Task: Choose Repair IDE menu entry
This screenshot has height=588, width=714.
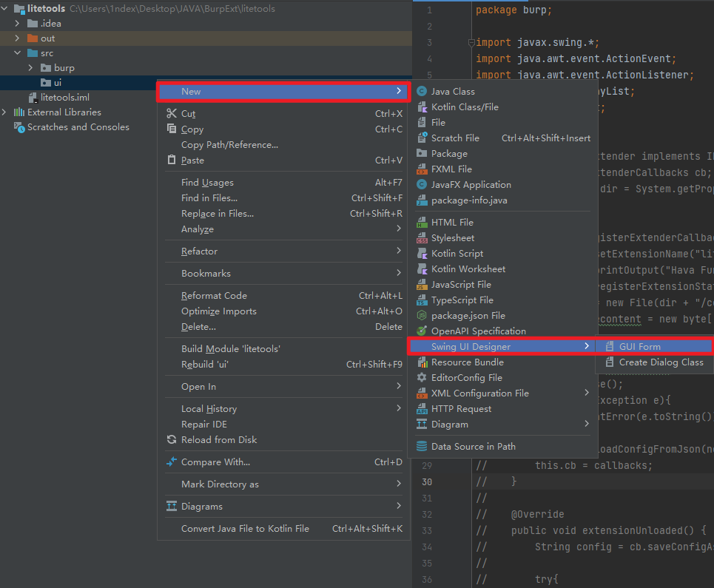Action: click(283, 424)
